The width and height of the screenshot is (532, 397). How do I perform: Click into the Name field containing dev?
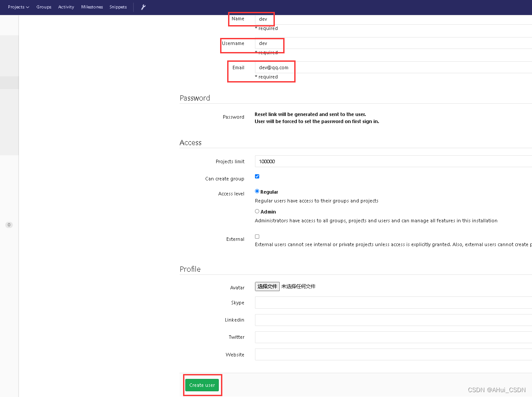[x=393, y=19]
